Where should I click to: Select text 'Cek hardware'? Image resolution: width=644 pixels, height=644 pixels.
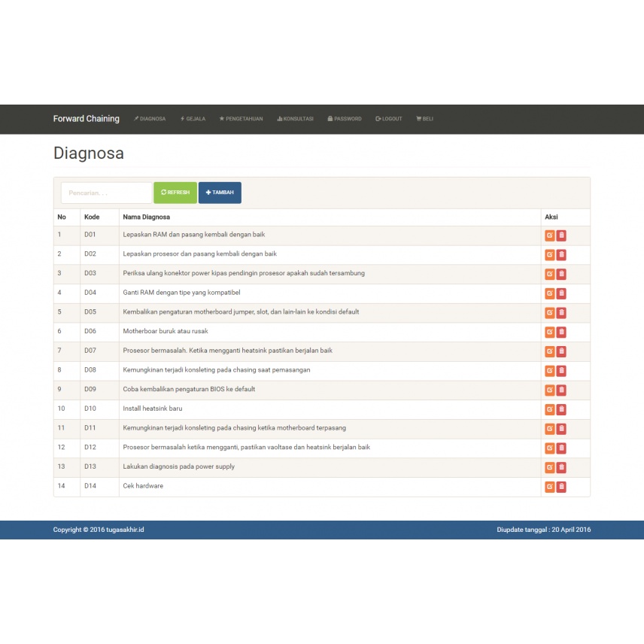(143, 486)
